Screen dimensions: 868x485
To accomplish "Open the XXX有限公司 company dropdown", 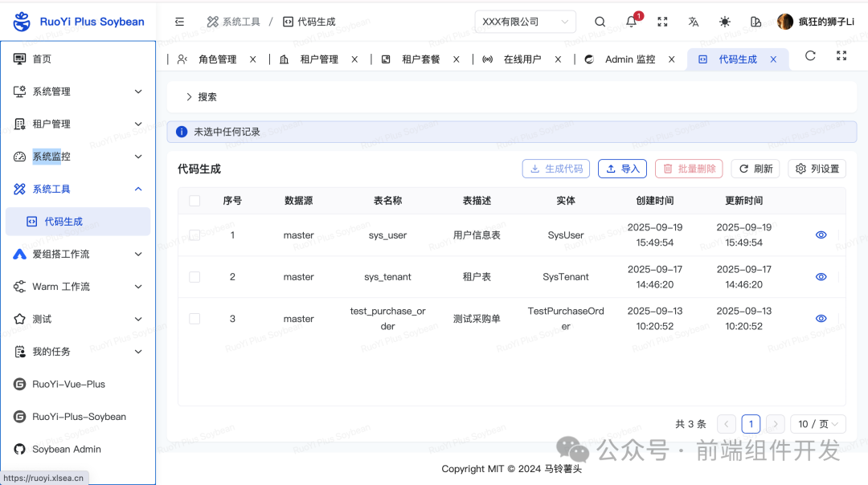I will click(525, 22).
